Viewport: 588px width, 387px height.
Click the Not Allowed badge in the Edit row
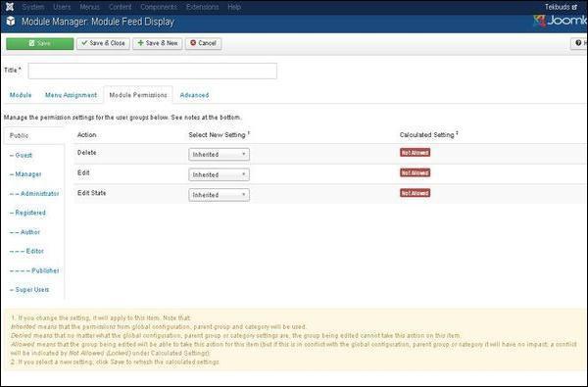[x=415, y=172]
